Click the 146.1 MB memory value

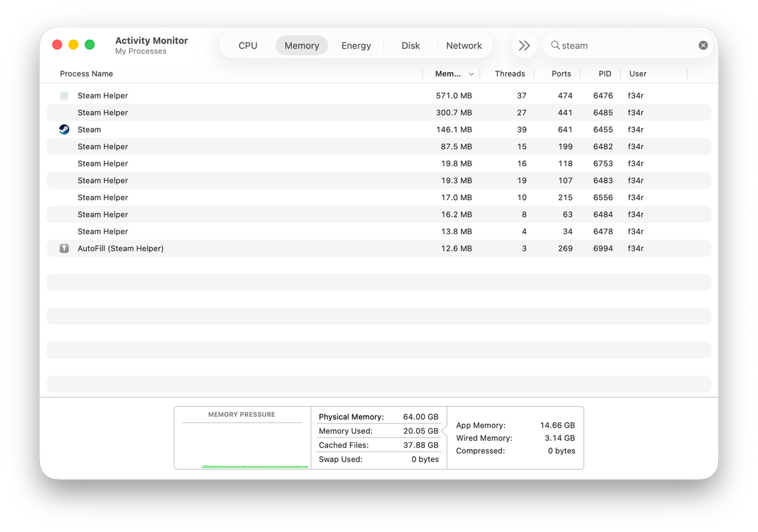coord(454,130)
